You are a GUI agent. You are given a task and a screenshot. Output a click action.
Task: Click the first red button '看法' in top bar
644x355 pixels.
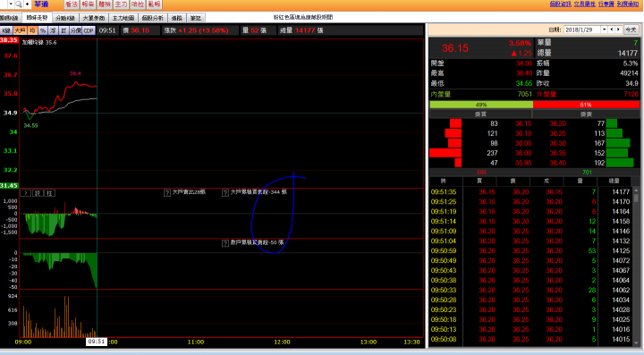[x=72, y=4]
